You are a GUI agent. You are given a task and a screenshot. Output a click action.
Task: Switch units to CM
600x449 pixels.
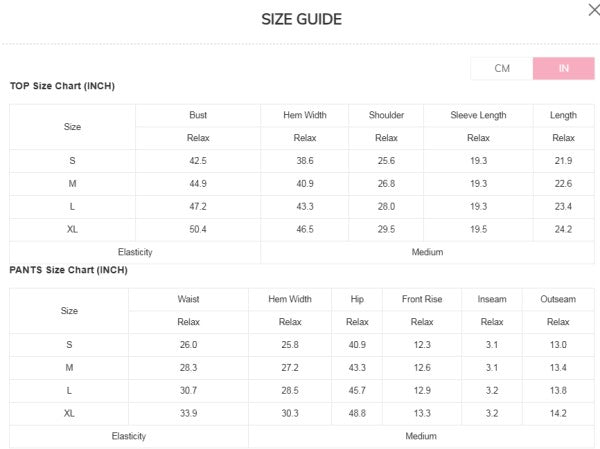click(502, 68)
